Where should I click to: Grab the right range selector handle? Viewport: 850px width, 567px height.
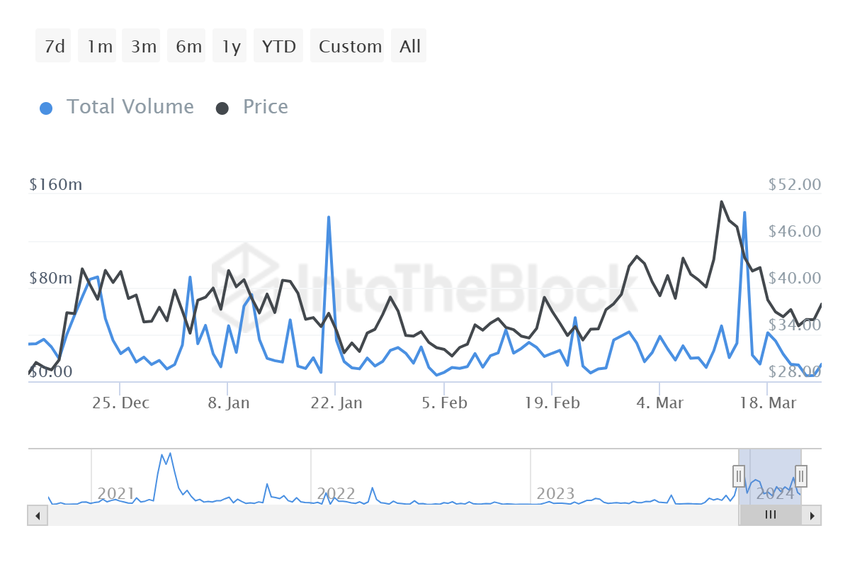(x=801, y=476)
